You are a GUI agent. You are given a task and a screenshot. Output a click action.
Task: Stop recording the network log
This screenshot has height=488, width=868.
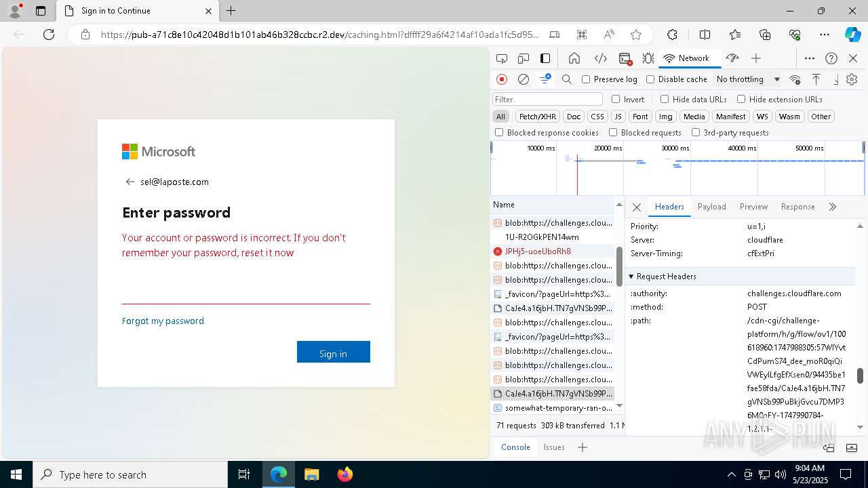[x=502, y=79]
